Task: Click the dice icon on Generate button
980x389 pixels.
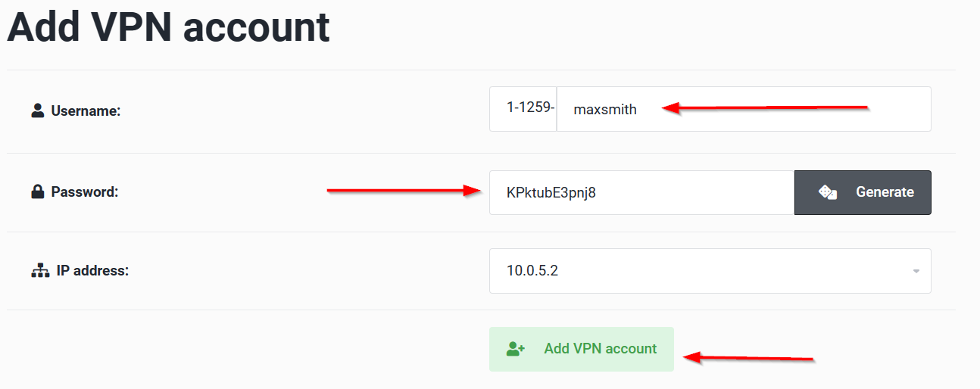Action: [x=827, y=192]
